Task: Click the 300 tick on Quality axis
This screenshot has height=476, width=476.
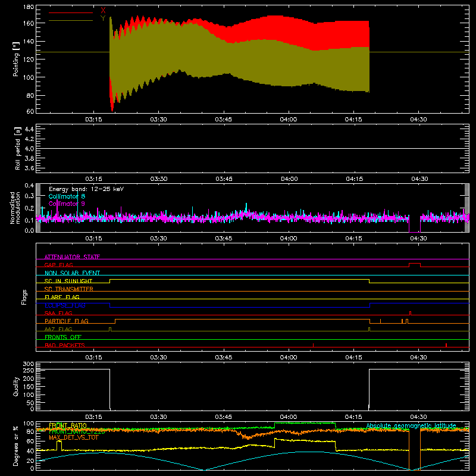Action: pos(29,364)
